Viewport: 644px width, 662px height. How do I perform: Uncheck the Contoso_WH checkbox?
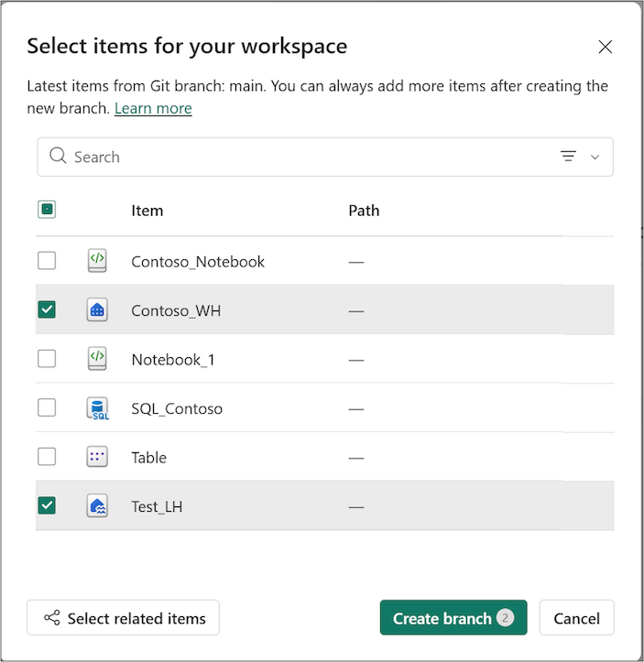47,309
